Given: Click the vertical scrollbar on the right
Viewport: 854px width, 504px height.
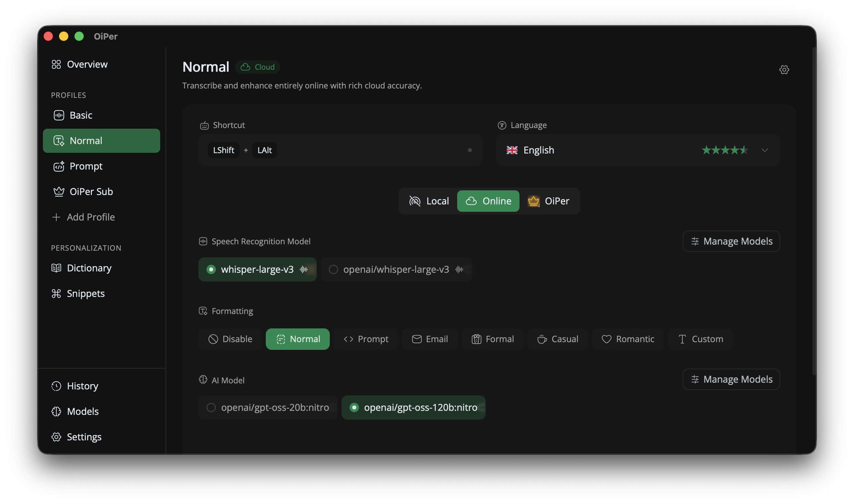Looking at the screenshot, I should pos(814,210).
